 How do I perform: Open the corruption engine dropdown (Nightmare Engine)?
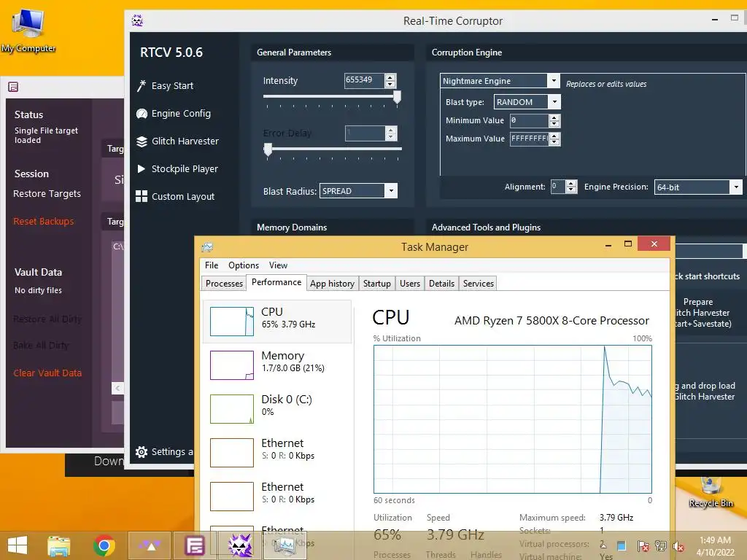553,81
